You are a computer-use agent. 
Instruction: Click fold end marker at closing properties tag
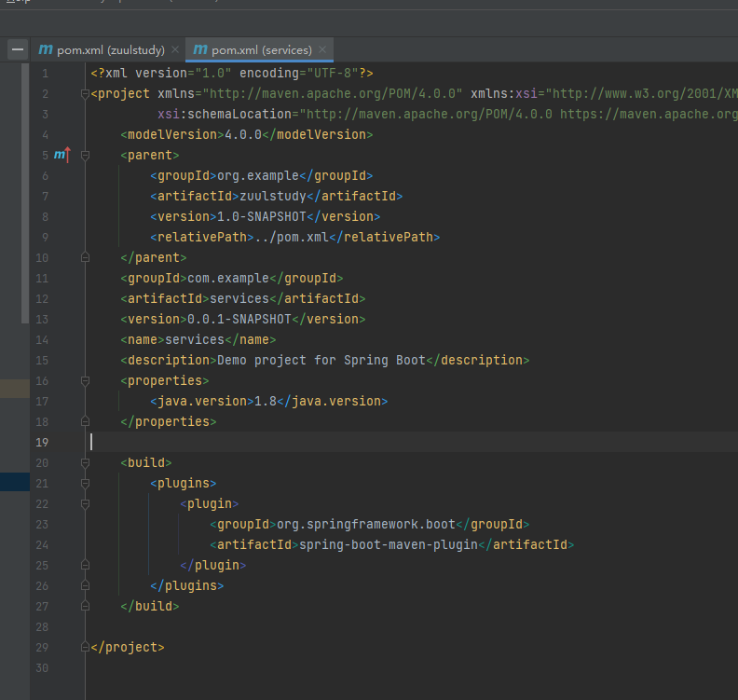tap(85, 421)
